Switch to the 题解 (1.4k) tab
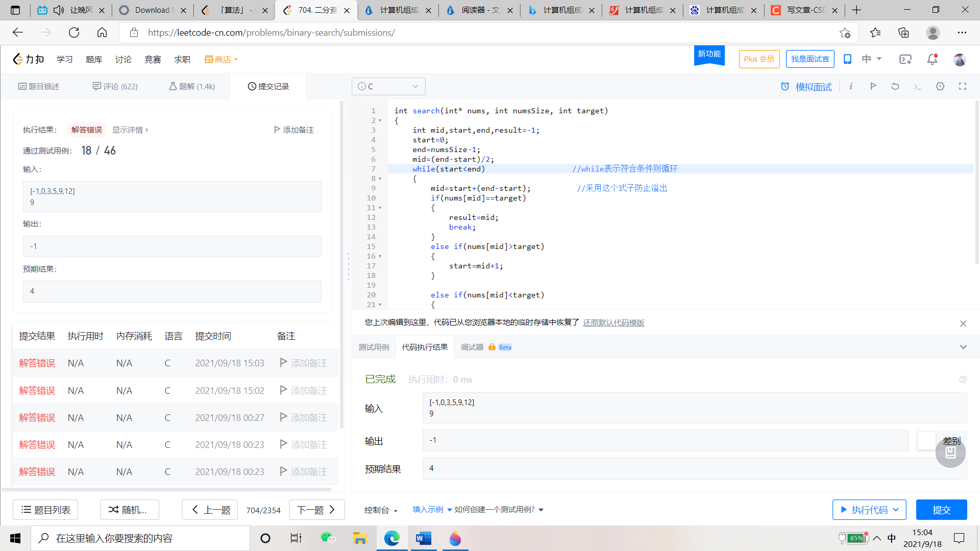The width and height of the screenshot is (980, 551). click(192, 86)
